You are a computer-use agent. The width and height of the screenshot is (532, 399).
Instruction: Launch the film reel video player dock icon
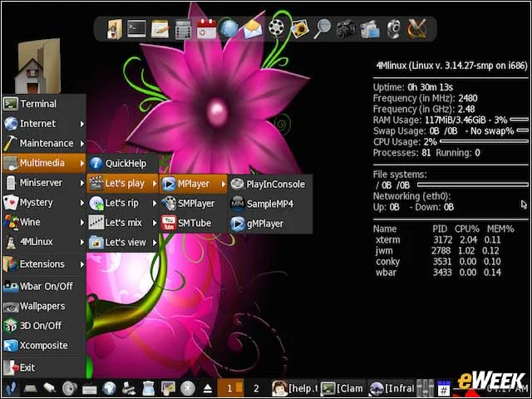pyautogui.click(x=277, y=27)
